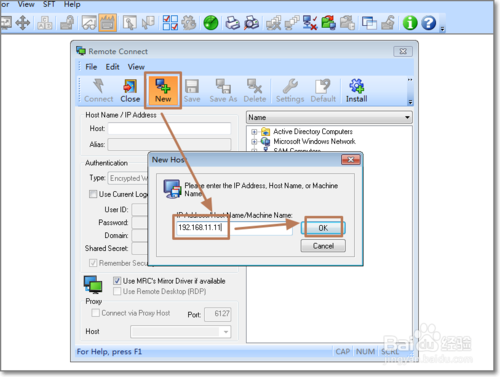Click the highlighted orange keyboard toolbar icon
This screenshot has width=500, height=377.
click(107, 23)
